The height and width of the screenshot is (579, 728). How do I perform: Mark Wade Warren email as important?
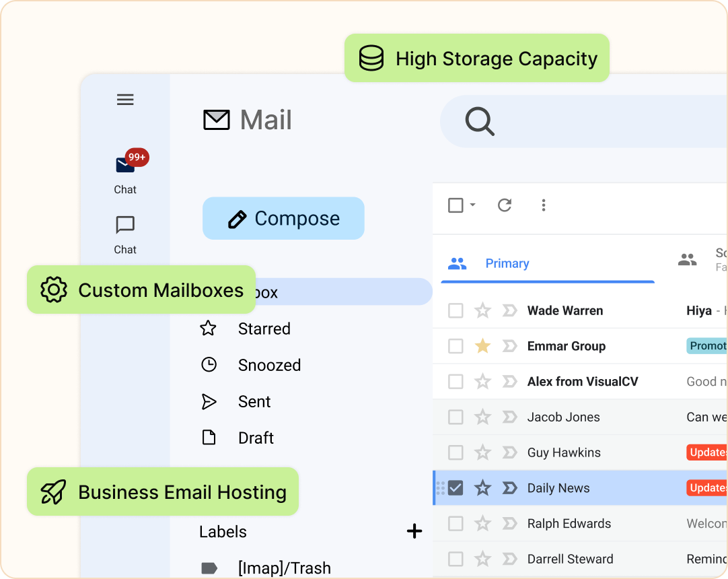pyautogui.click(x=510, y=310)
